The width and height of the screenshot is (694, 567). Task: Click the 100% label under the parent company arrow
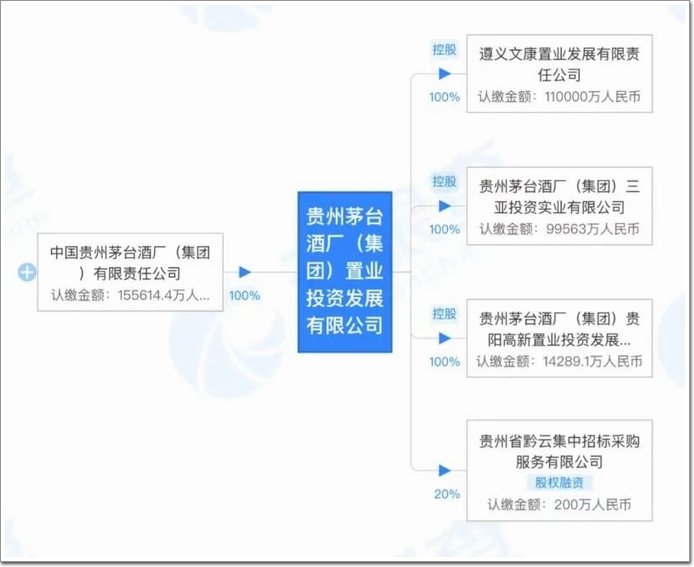coord(244,296)
